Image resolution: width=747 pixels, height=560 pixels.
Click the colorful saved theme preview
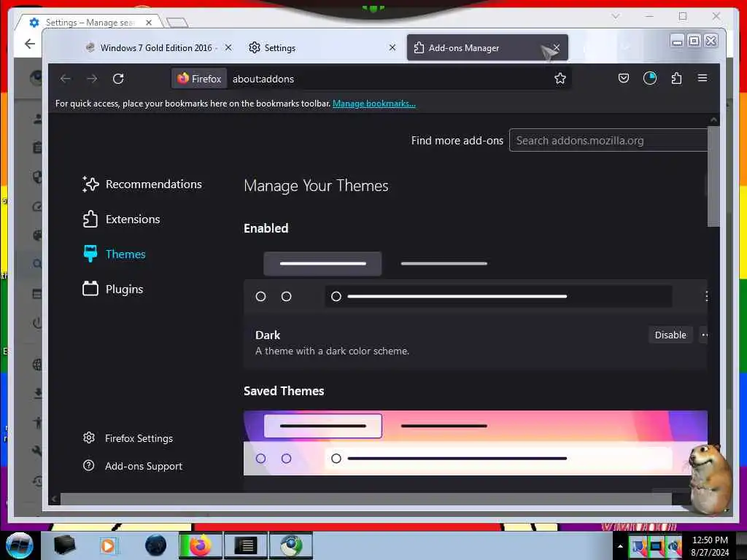[x=475, y=443]
